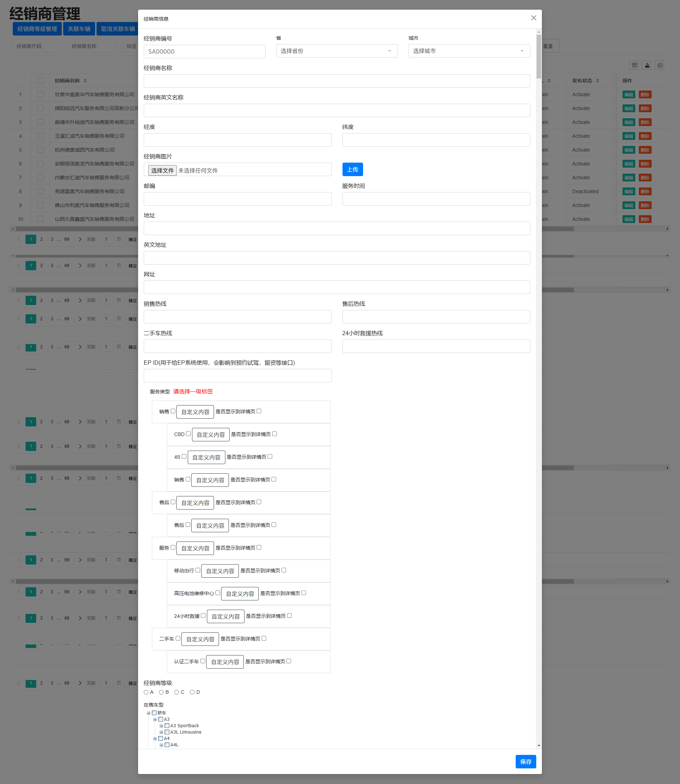680x784 pixels.
Task: Open the 选择城市 dropdown
Action: (468, 51)
